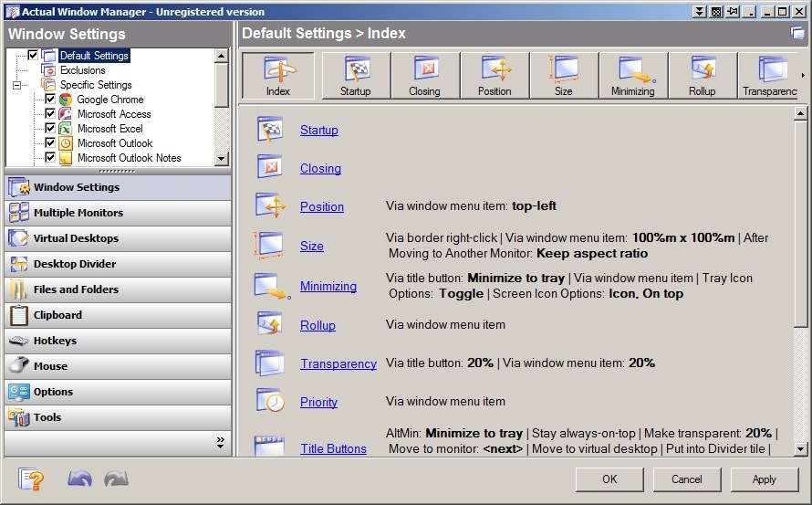Screen dimensions: 812x505
Task: Select Microsoft Excel in the settings tree
Action: point(110,128)
